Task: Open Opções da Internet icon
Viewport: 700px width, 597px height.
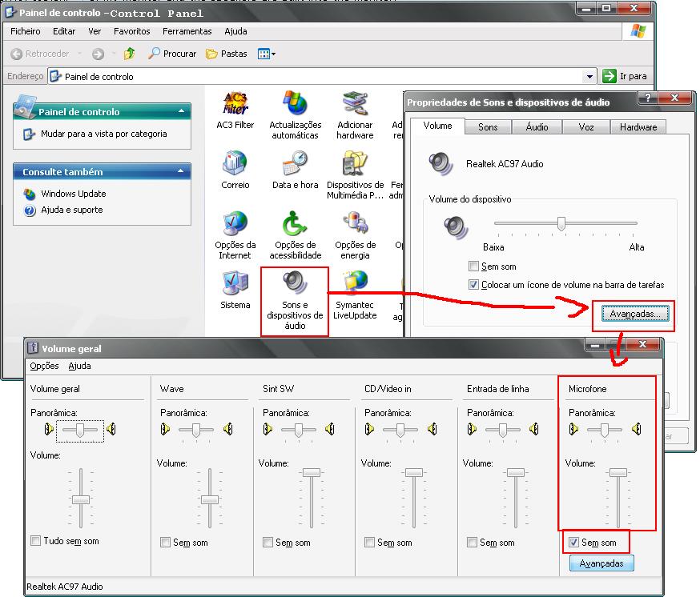Action: pos(235,224)
